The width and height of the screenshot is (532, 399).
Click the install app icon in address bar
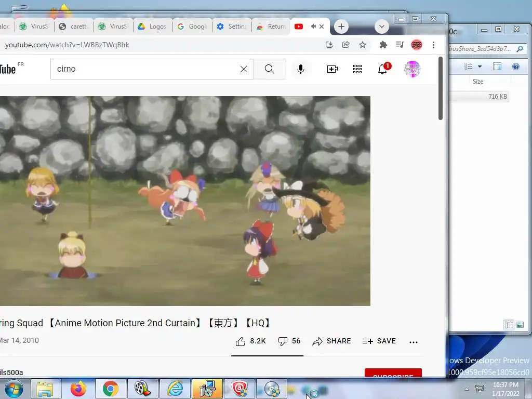(329, 45)
